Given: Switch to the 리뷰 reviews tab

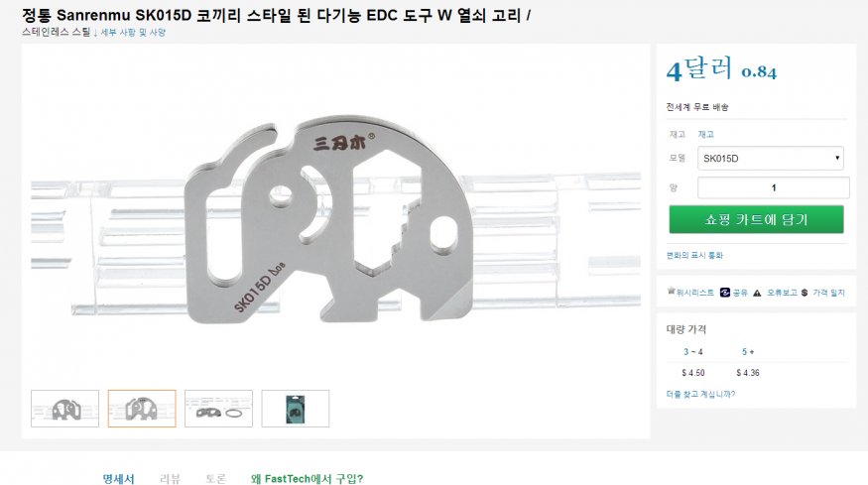Looking at the screenshot, I should point(170,479).
